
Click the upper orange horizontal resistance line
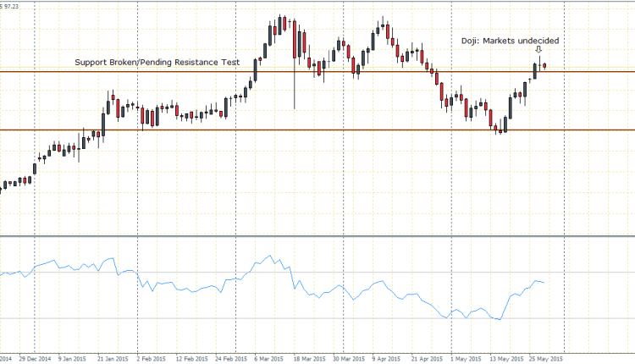pos(169,72)
